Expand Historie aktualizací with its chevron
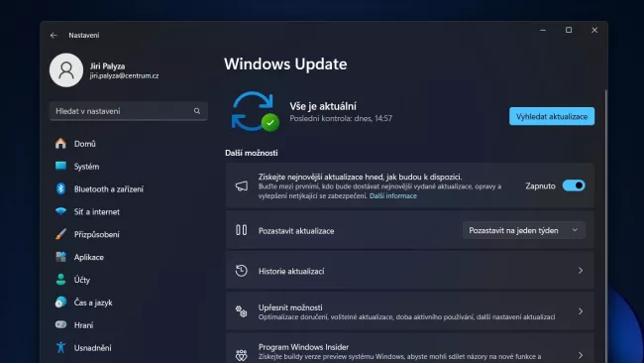This screenshot has height=363, width=644. (x=581, y=271)
